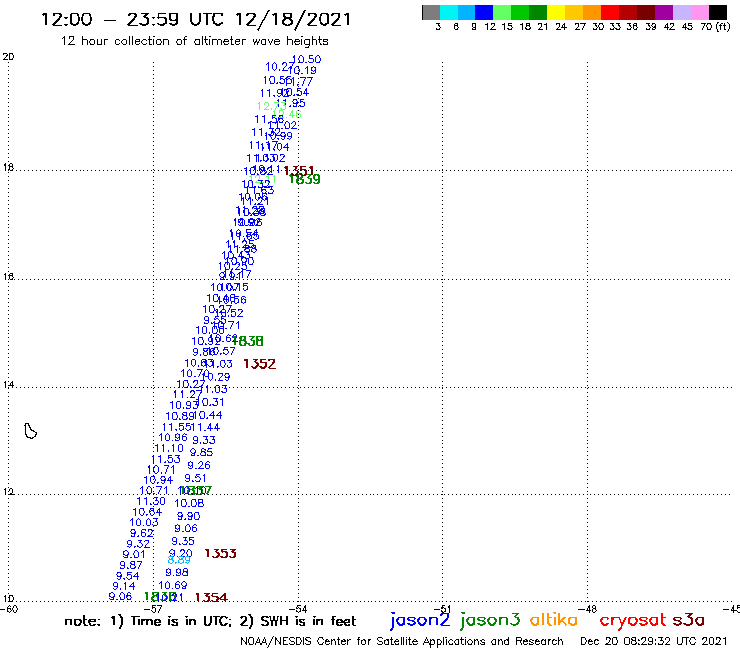Click the note 'Time is in UTC; SWH is in feet'

tap(210, 621)
